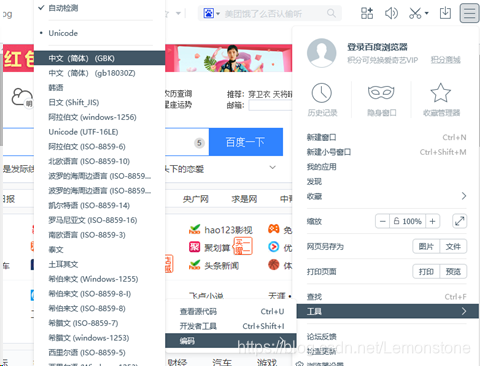Expand the screenshot tool dropdown arrow
The width and height of the screenshot is (480, 366).
click(x=426, y=14)
